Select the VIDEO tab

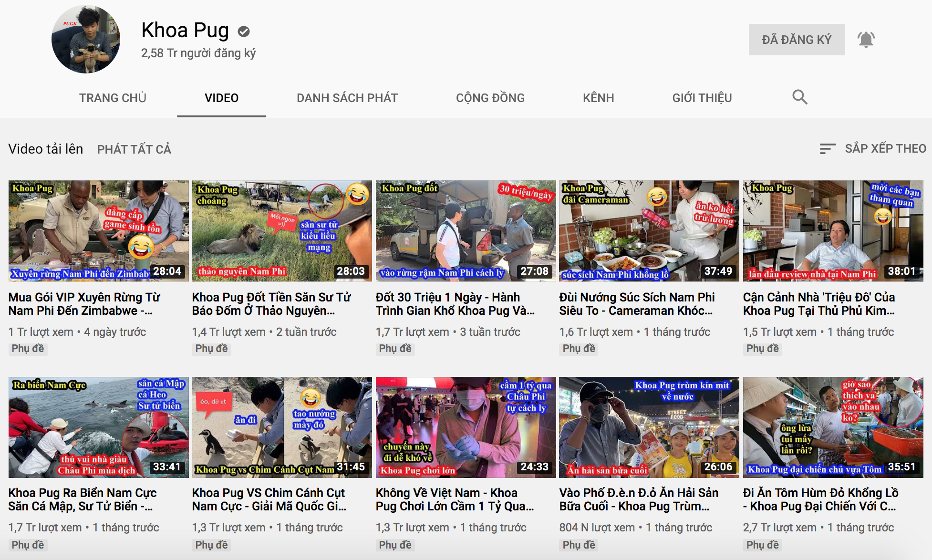pyautogui.click(x=222, y=98)
